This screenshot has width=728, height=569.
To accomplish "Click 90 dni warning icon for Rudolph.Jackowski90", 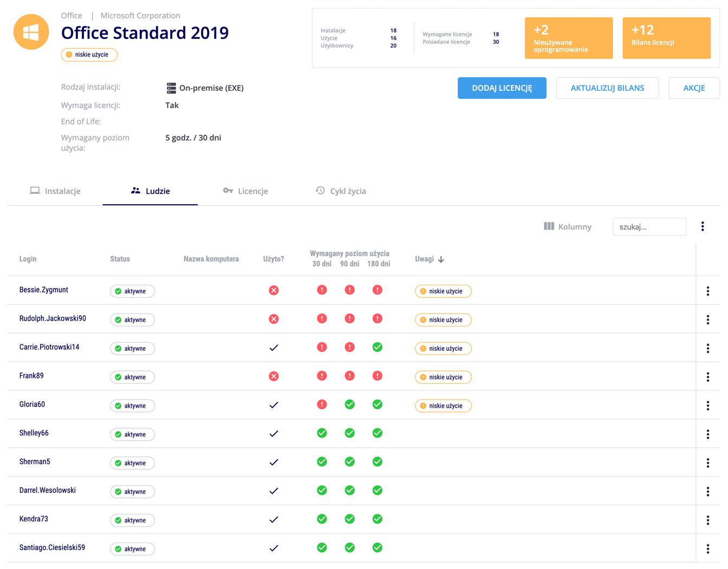I will [x=350, y=318].
